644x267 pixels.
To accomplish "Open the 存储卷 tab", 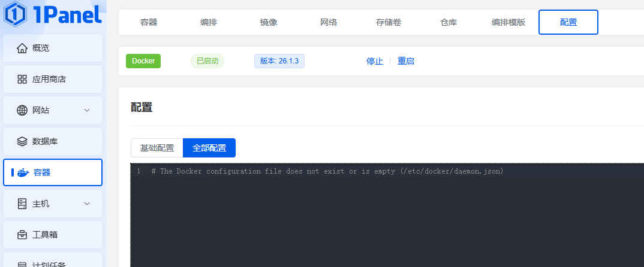I will 389,22.
